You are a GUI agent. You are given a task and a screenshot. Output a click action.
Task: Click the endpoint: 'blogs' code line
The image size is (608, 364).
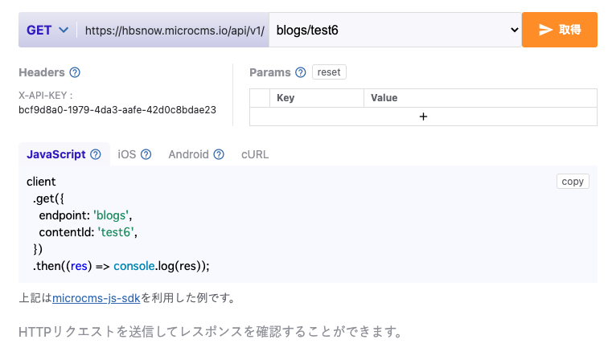coord(85,215)
